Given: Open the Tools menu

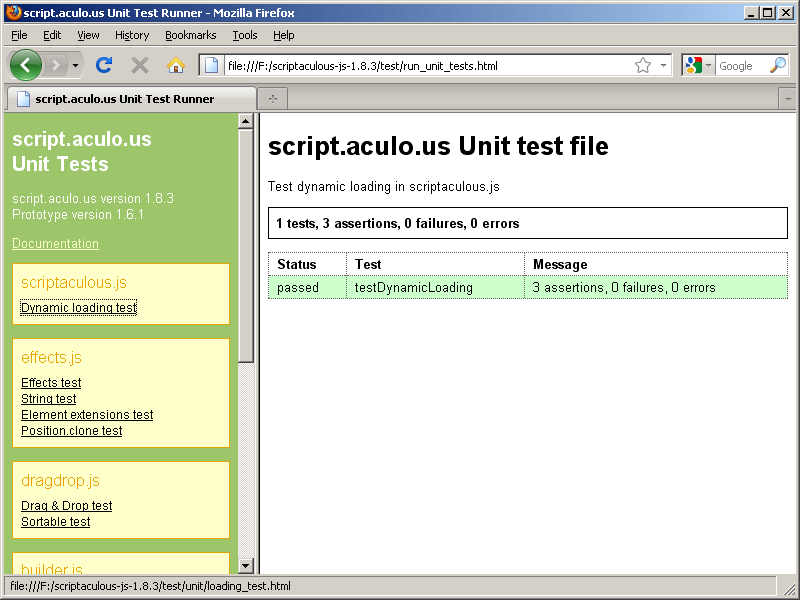Looking at the screenshot, I should point(245,35).
